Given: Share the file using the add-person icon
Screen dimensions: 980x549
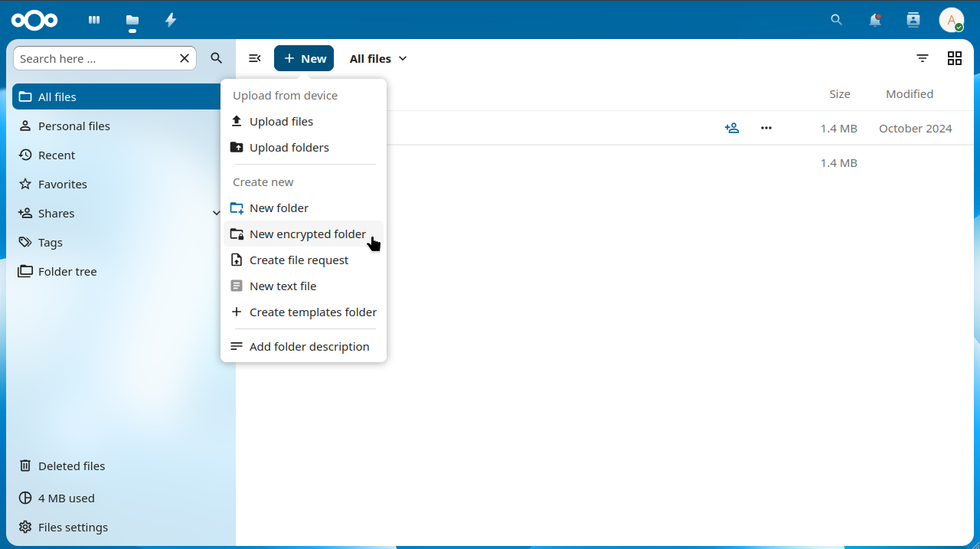Looking at the screenshot, I should tap(732, 128).
